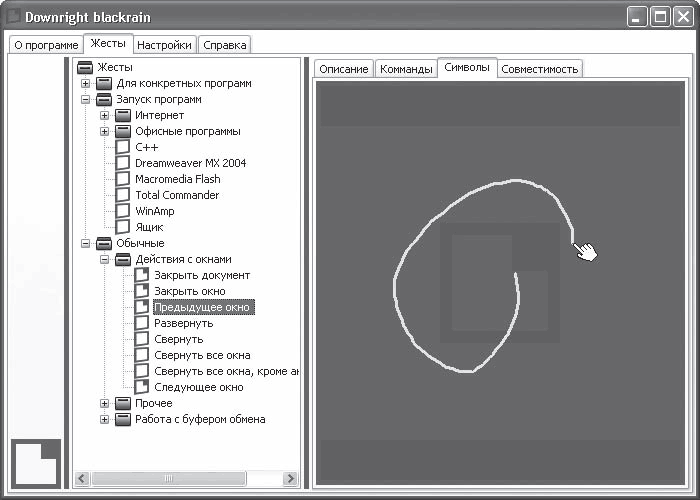700x500 pixels.
Task: Open the Команды tab
Action: coord(406,69)
